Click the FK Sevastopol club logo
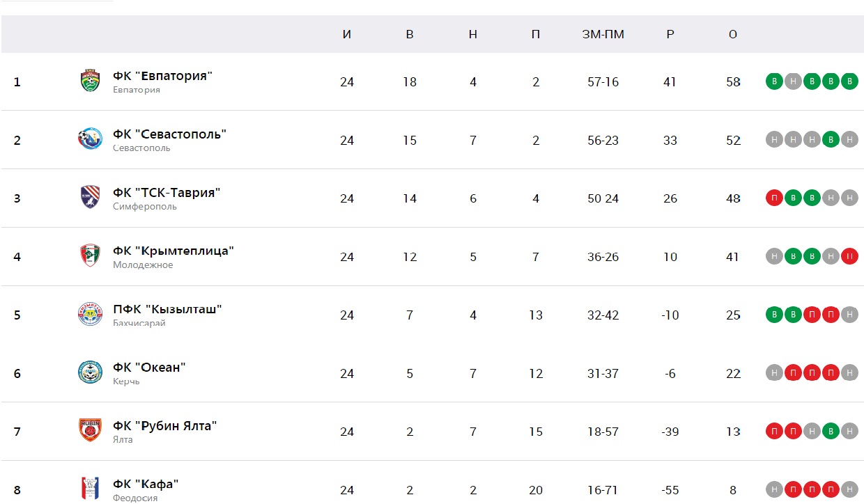 (x=90, y=139)
